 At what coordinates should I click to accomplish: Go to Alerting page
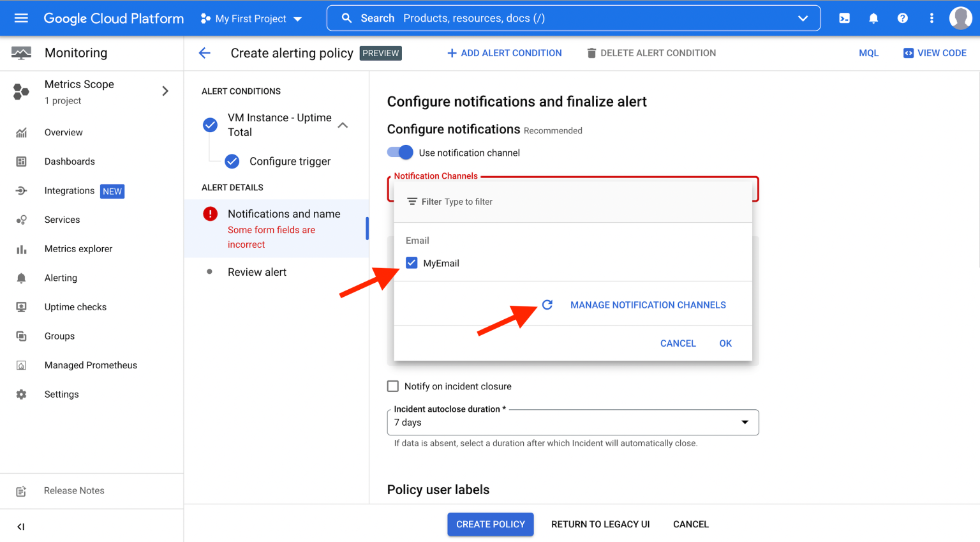pos(61,278)
